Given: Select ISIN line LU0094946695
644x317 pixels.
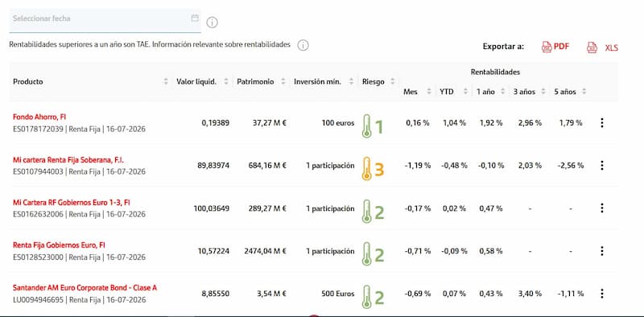Looking at the screenshot, I should coord(79,300).
